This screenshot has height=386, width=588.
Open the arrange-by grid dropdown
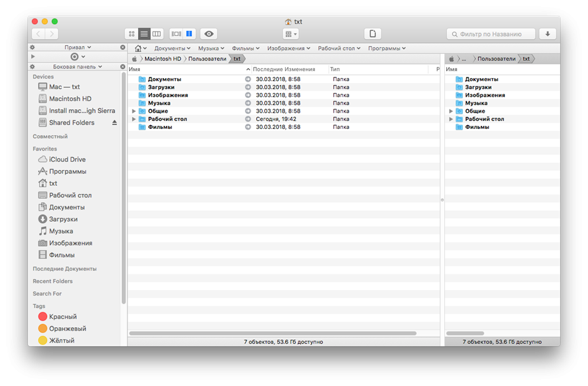pyautogui.click(x=291, y=34)
